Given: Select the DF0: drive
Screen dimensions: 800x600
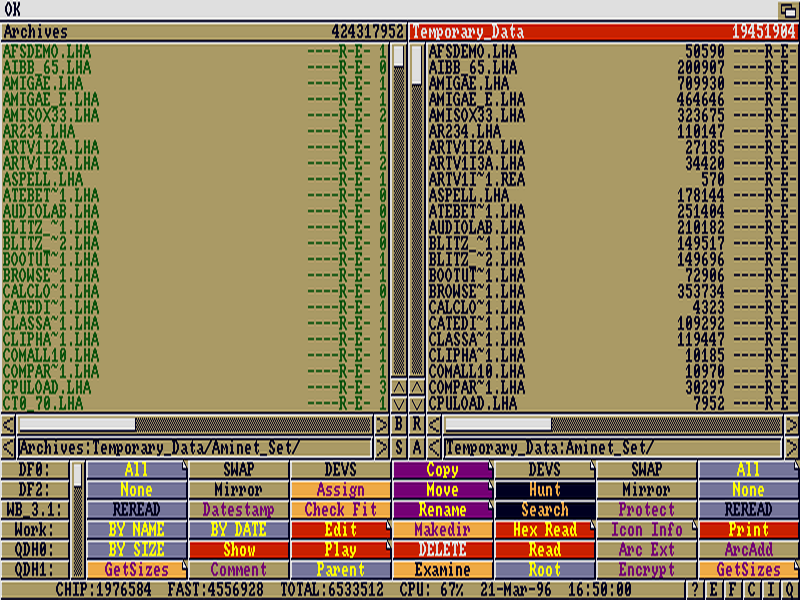Looking at the screenshot, I should pyautogui.click(x=33, y=470).
